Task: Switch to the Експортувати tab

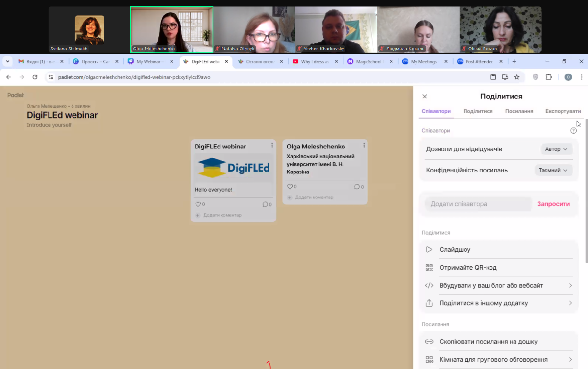Action: tap(563, 111)
